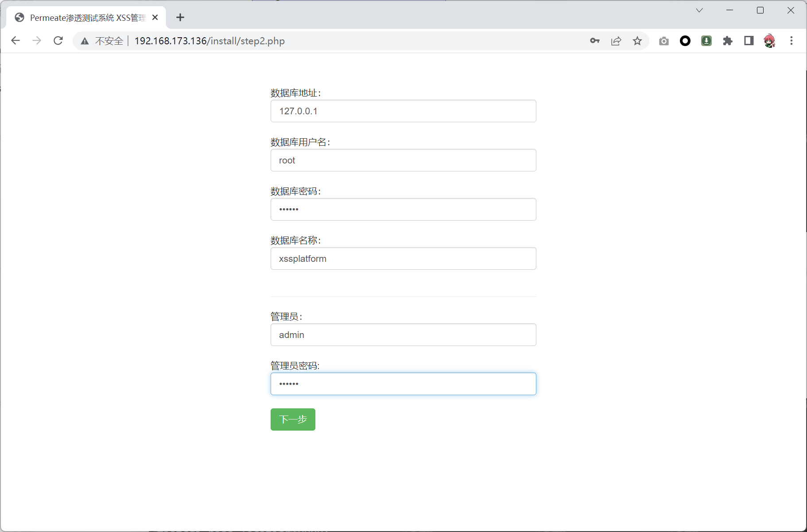Image resolution: width=807 pixels, height=532 pixels.
Task: Click the 不安全 security warning indicator
Action: click(103, 41)
